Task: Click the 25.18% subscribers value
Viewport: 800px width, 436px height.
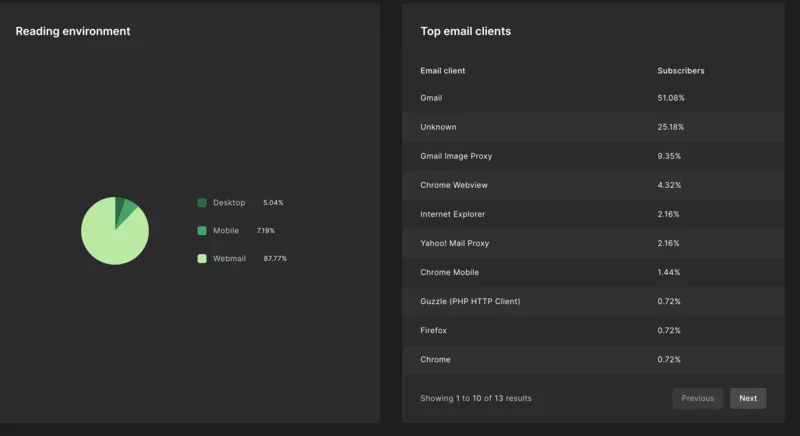Action: [670, 127]
